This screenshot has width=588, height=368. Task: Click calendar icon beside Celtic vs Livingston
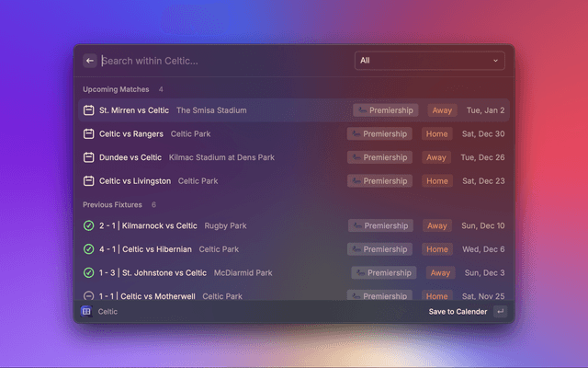[x=89, y=181]
